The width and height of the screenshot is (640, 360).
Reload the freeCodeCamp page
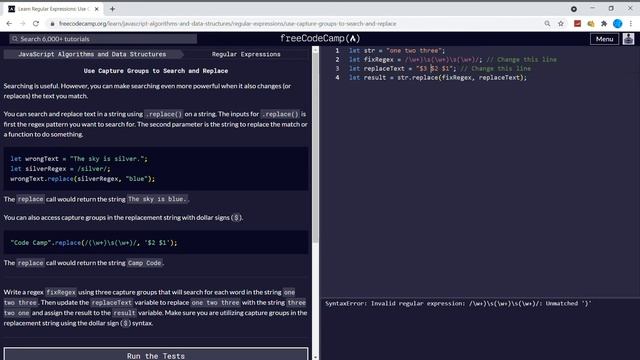[x=36, y=24]
